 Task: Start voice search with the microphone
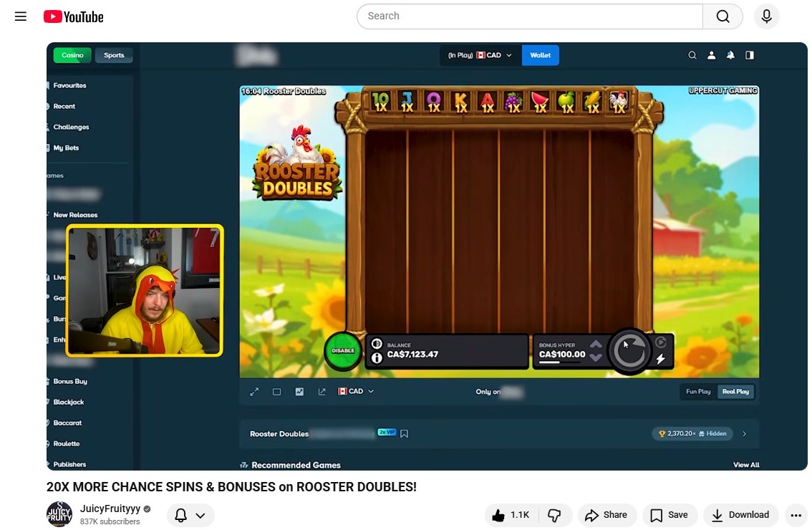click(x=766, y=16)
